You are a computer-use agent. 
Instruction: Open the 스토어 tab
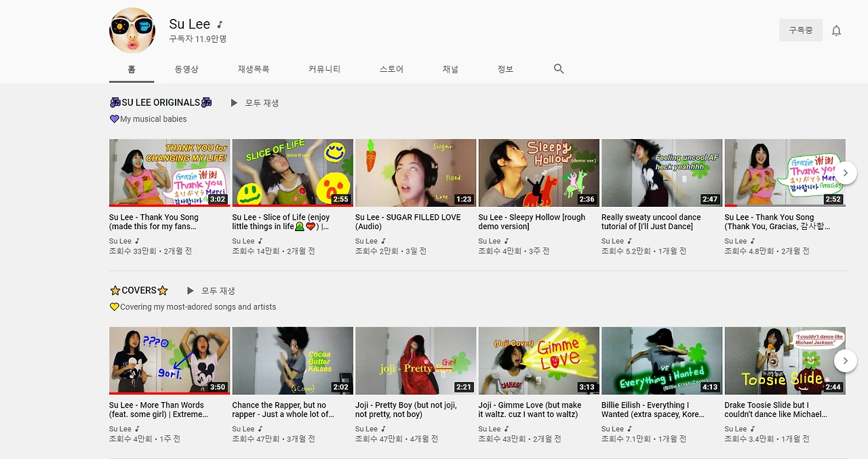[x=391, y=69]
